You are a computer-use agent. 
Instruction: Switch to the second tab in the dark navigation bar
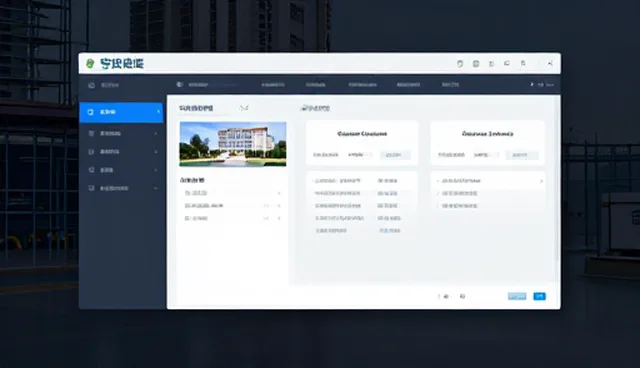(273, 85)
